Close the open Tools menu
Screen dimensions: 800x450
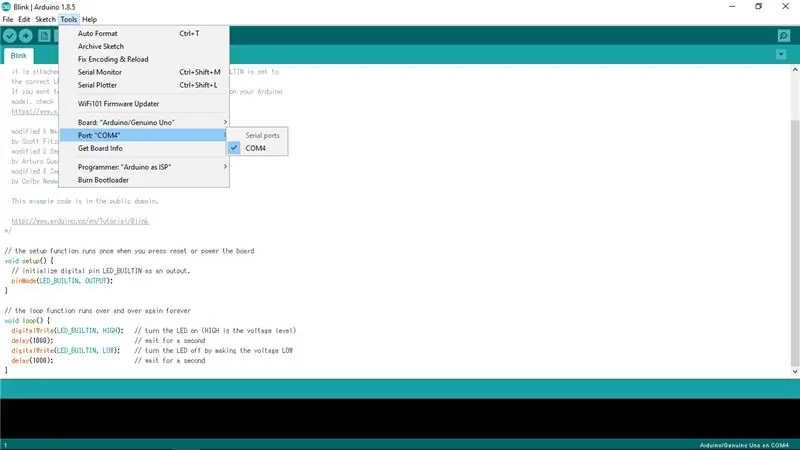[x=68, y=19]
